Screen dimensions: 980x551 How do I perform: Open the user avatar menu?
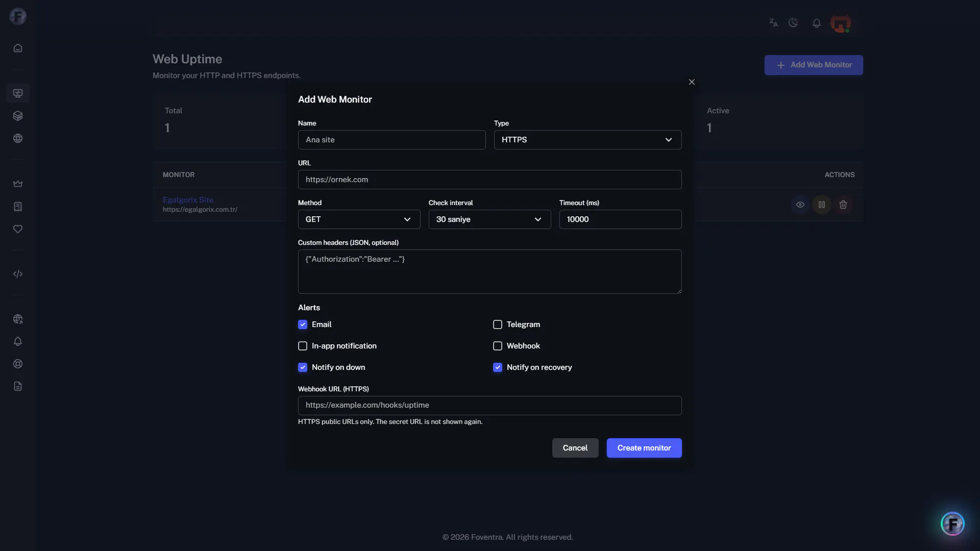(840, 23)
